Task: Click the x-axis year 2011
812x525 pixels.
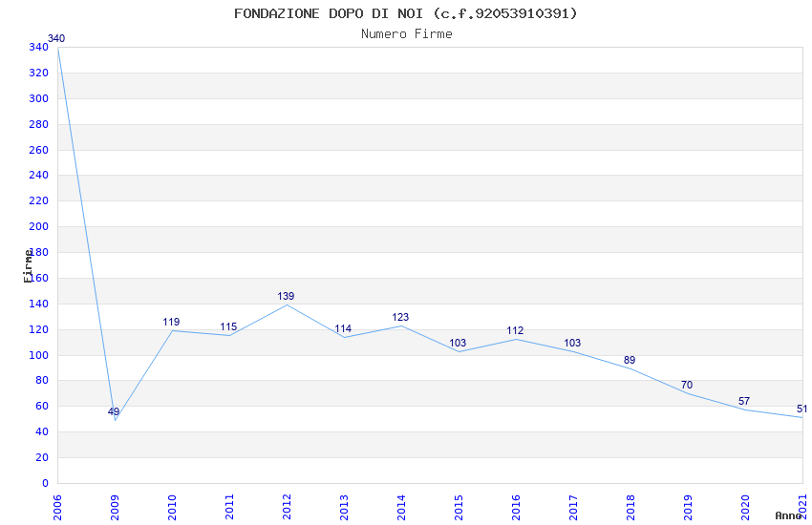Action: point(229,507)
